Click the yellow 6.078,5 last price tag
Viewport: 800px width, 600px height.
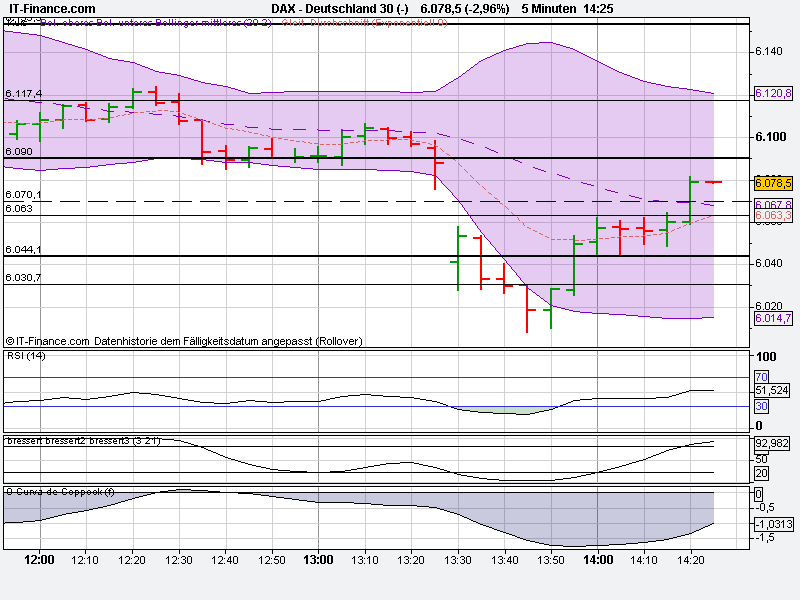[x=774, y=185]
